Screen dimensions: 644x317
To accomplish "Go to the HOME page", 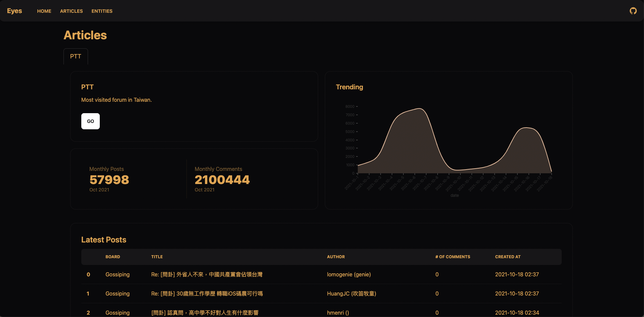I will click(44, 11).
